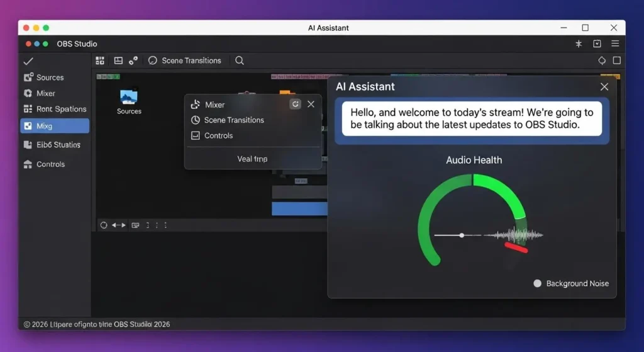Click the red gauge needle marker
644x352 pixels.
(x=516, y=247)
